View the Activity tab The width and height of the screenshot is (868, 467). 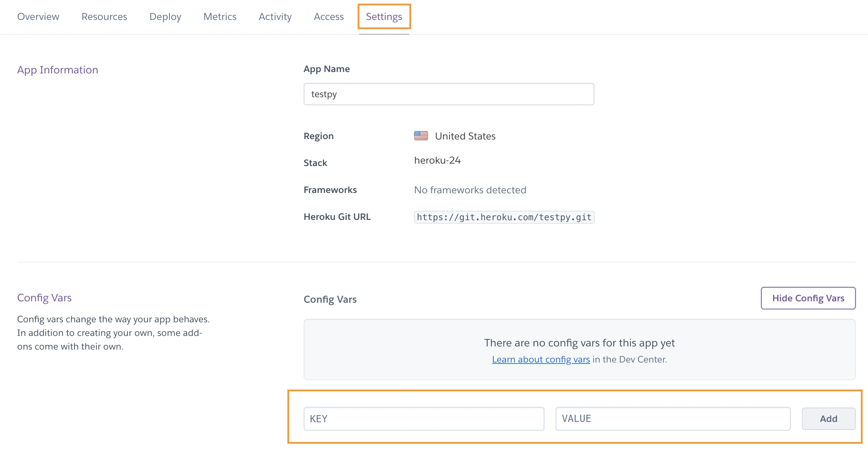pyautogui.click(x=275, y=16)
